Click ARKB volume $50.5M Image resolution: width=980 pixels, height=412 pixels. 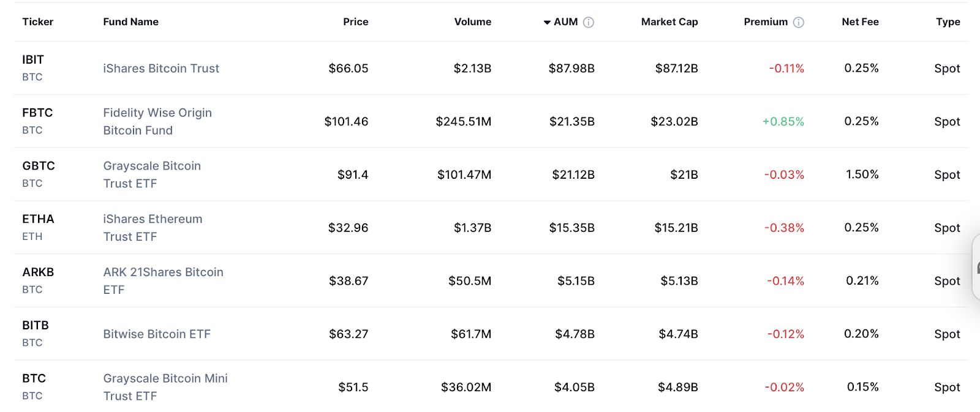tap(470, 281)
